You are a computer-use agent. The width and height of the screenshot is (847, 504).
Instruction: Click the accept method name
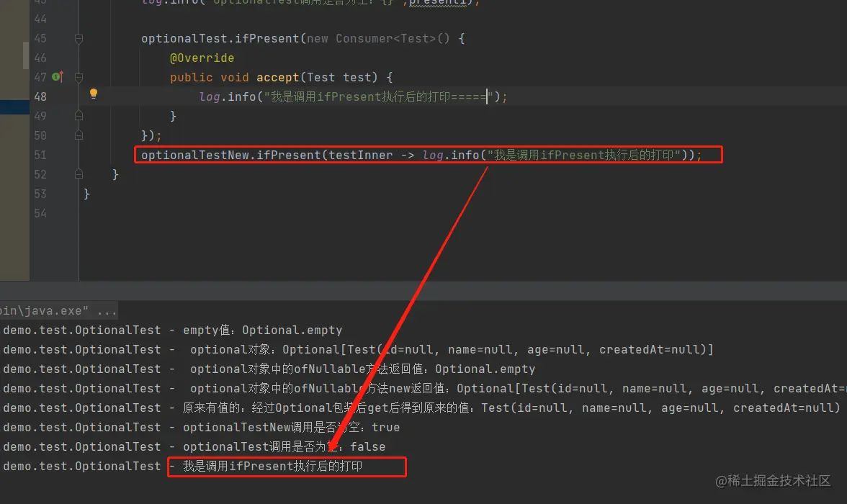(278, 77)
